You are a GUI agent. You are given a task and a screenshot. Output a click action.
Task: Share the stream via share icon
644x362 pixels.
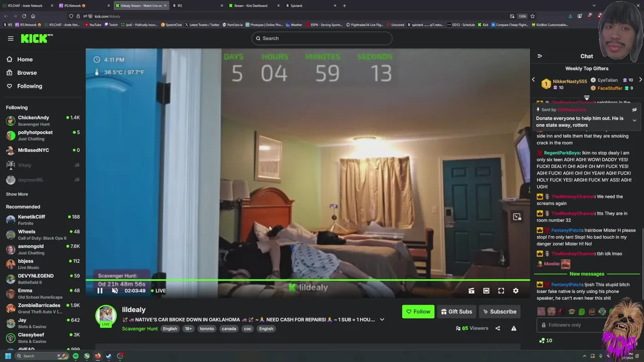pos(498,328)
